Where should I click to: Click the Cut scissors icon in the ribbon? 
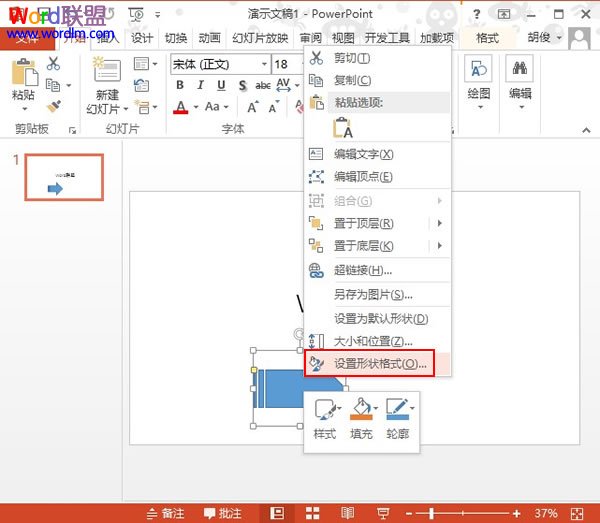click(53, 64)
